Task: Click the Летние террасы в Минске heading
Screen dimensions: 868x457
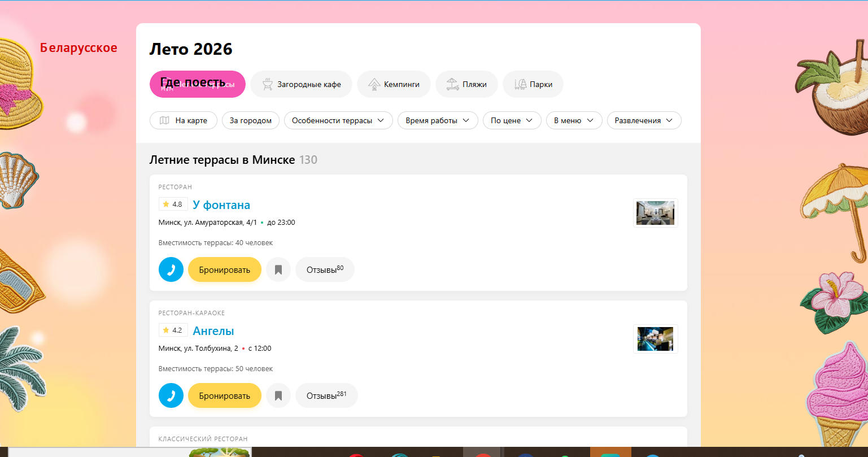Action: point(222,160)
